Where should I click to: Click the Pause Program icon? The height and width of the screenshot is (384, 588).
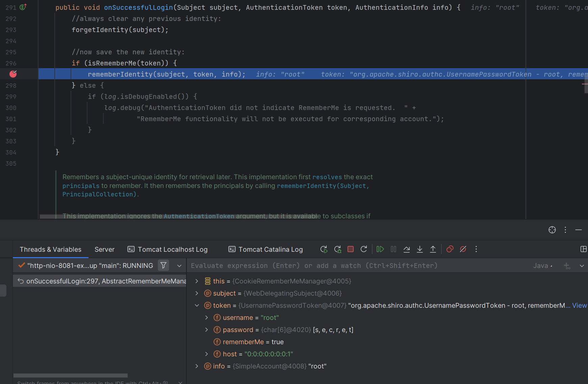tap(393, 249)
